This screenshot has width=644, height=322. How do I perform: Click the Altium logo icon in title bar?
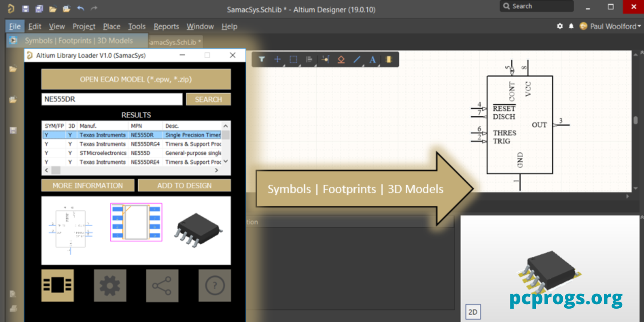point(11,8)
